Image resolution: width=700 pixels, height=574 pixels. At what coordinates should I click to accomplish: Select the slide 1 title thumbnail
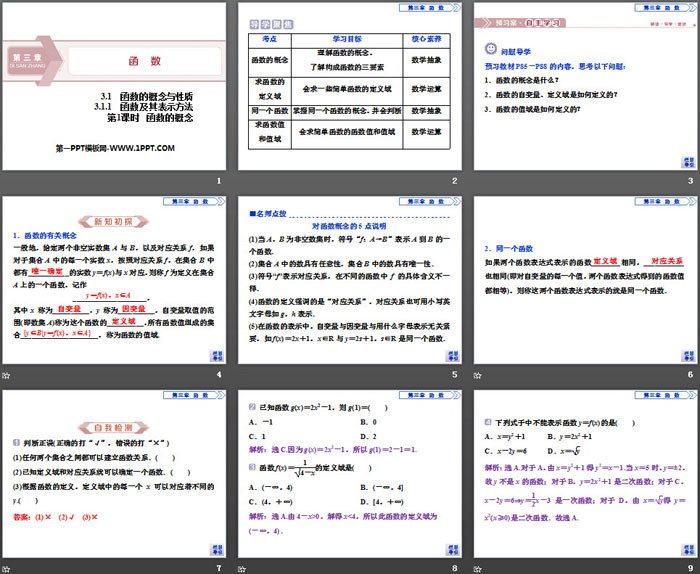click(x=114, y=86)
